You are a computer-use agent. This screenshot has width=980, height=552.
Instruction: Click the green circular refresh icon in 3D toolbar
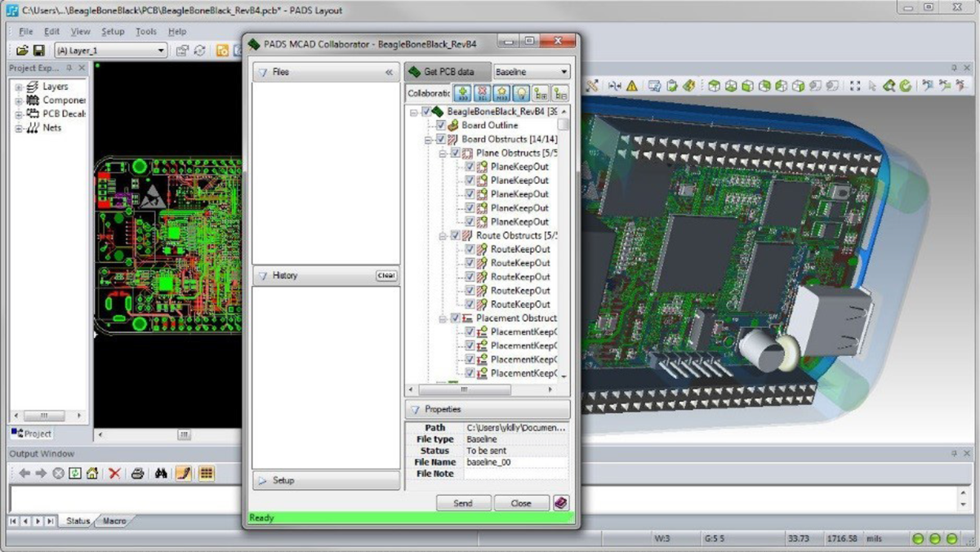click(x=906, y=85)
